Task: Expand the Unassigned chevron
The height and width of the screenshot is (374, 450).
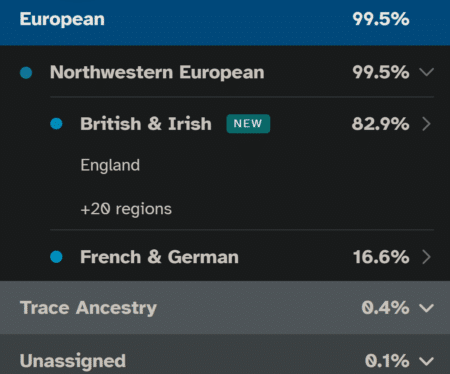Action: pos(427,361)
